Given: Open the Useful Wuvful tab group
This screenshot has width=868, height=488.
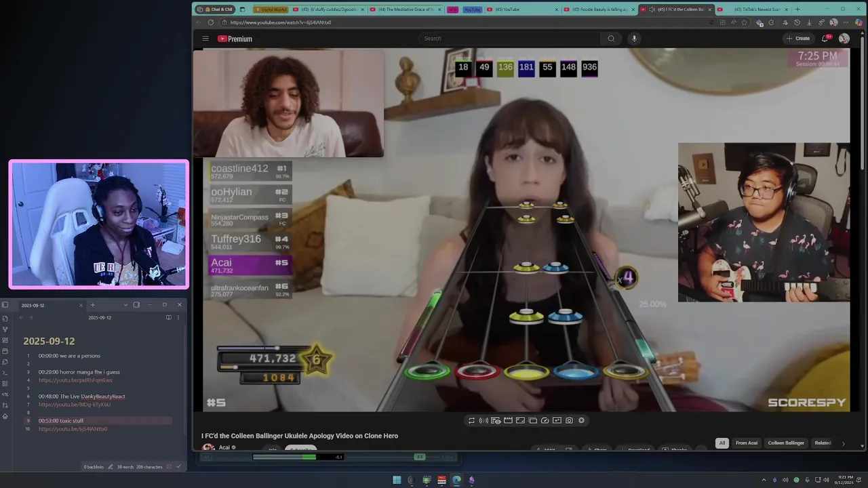Looking at the screenshot, I should [x=271, y=9].
